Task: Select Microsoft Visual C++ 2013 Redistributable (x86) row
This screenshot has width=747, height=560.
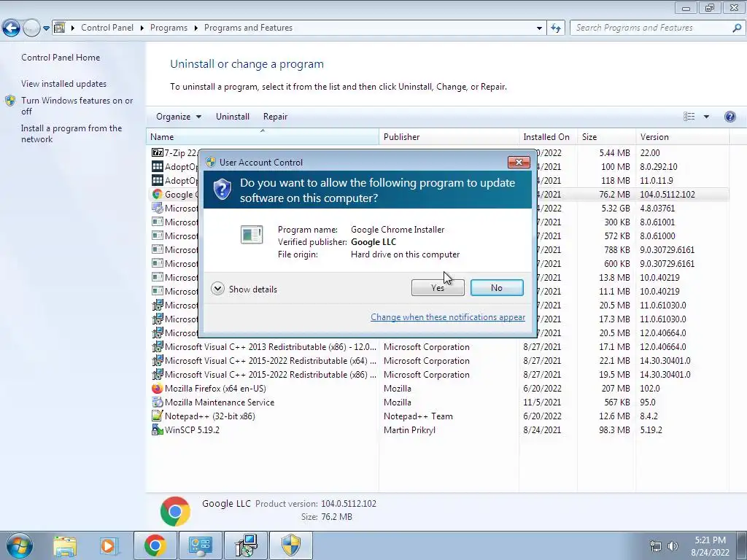Action: pos(438,346)
